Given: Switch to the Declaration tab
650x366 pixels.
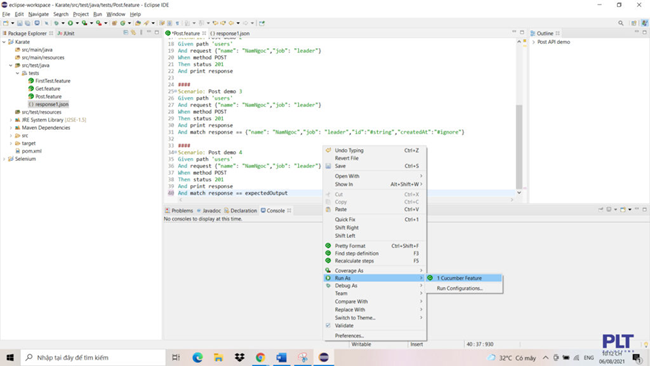Looking at the screenshot, I should coord(240,211).
